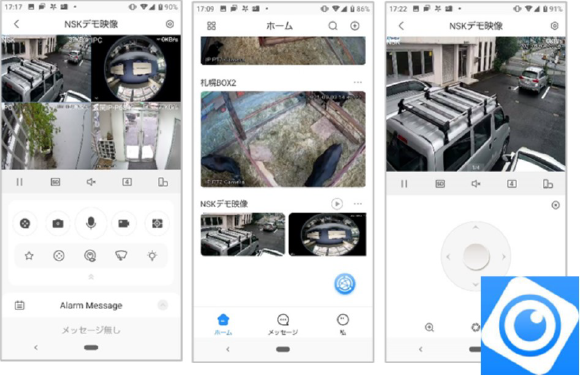Click the DMSS app logo
The width and height of the screenshot is (580, 377).
[530, 326]
